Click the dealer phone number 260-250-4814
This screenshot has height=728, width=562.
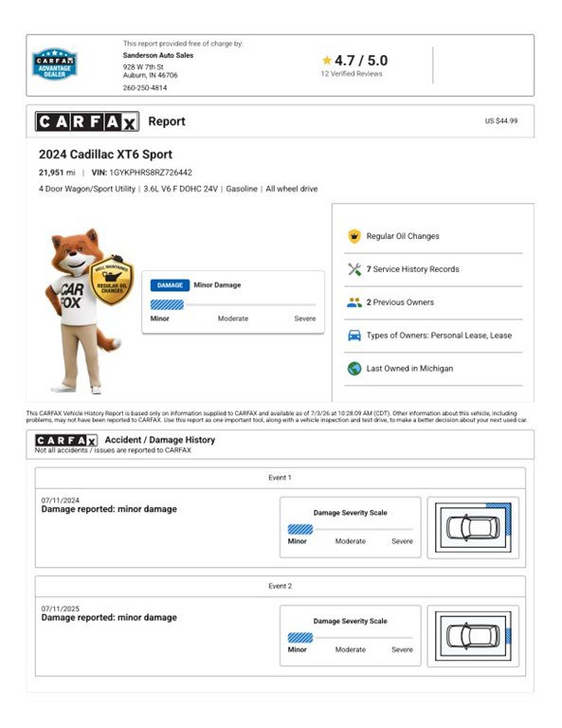click(145, 88)
